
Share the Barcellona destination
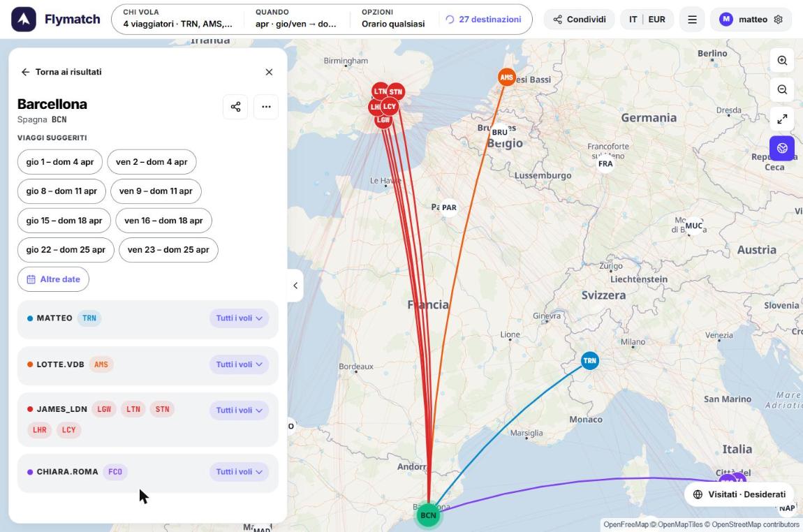coord(235,107)
